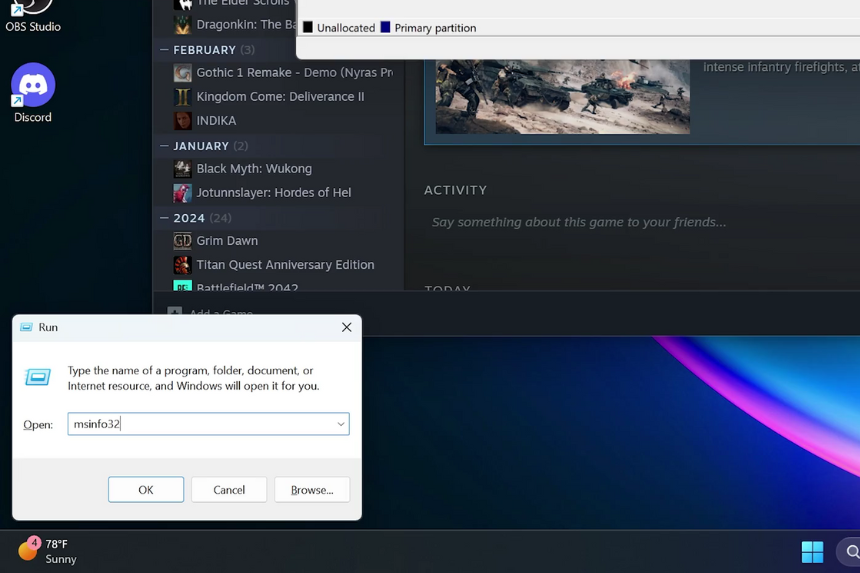This screenshot has height=573, width=860.
Task: Collapse the 2024 games section
Action: 165,218
